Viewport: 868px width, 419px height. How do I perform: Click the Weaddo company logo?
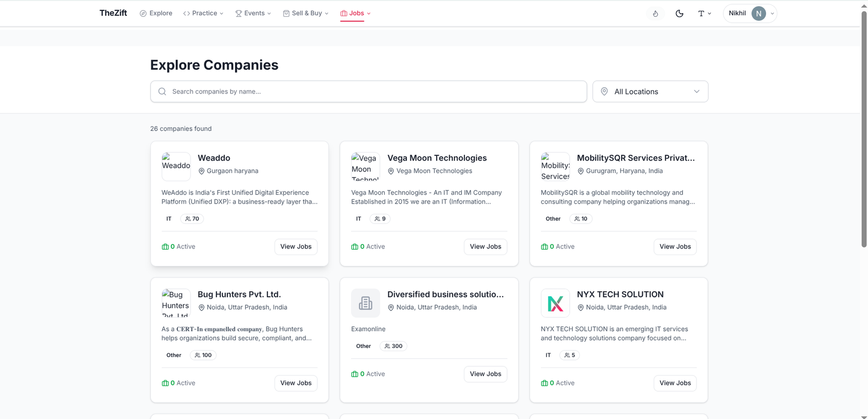(176, 166)
